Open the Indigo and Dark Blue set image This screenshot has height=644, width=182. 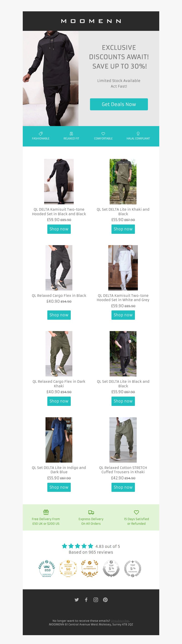point(59,440)
